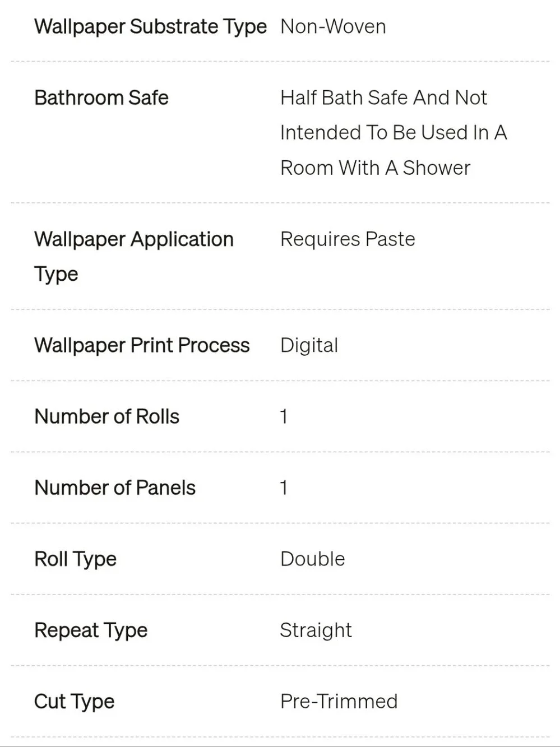Image resolution: width=560 pixels, height=747 pixels.
Task: Select the Wallpaper Application Type label
Action: click(134, 257)
